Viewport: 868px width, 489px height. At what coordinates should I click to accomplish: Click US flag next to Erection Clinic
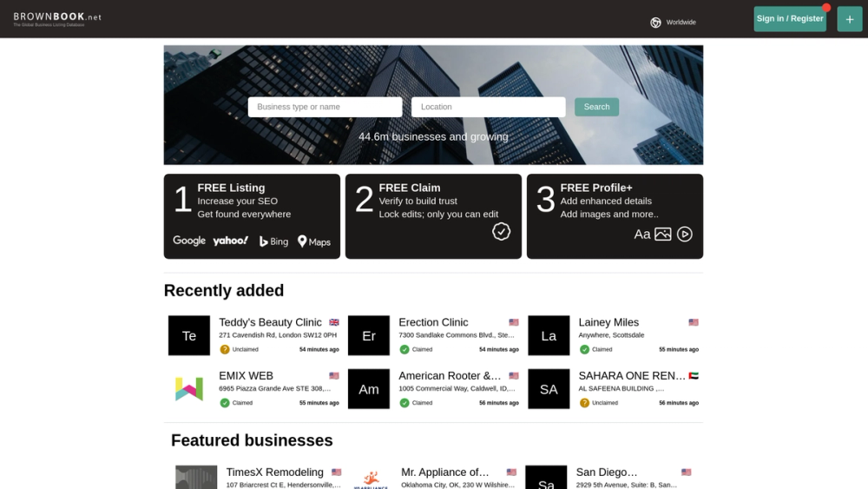[514, 322]
